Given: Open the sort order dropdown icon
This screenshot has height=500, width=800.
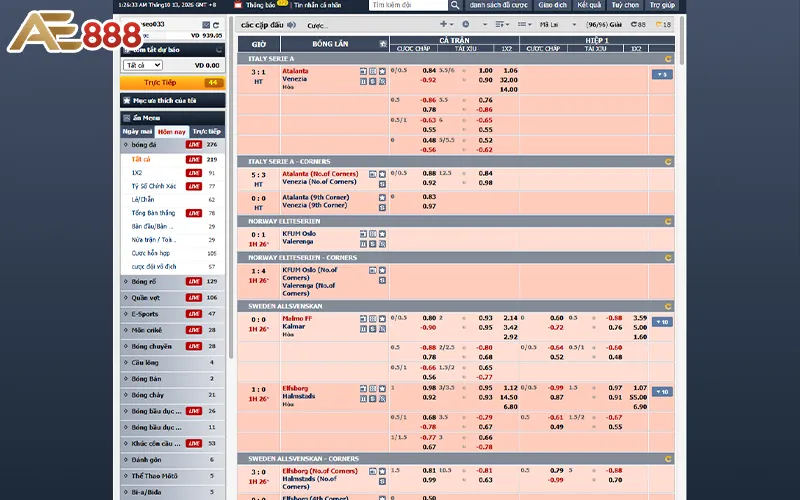Looking at the screenshot, I should [x=502, y=24].
